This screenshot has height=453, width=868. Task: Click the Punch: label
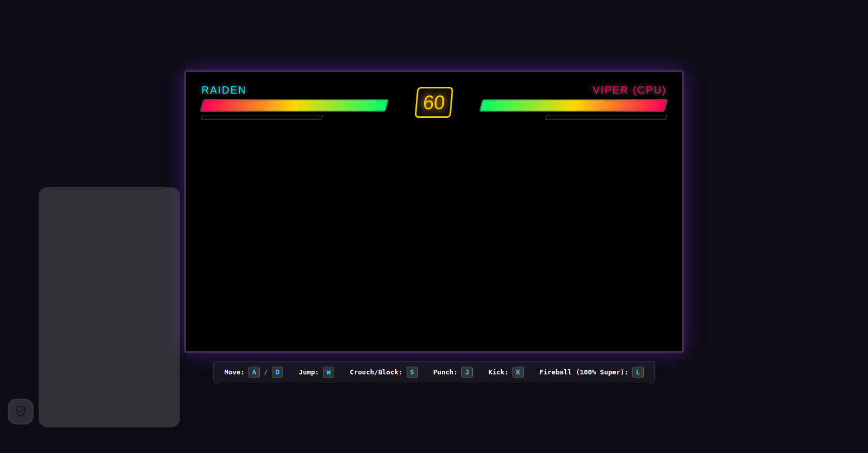pos(445,372)
